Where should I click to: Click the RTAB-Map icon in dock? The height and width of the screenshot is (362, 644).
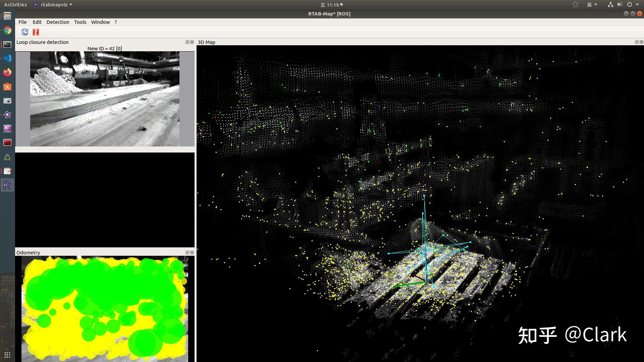point(7,185)
